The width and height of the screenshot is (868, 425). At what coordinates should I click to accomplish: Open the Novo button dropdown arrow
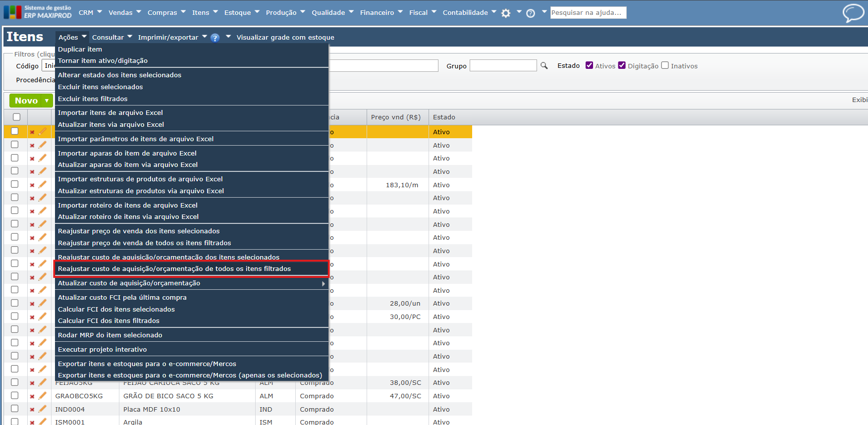point(47,101)
